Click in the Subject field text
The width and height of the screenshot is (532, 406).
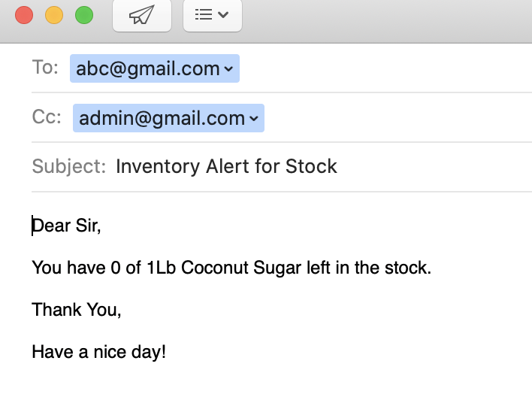click(226, 166)
